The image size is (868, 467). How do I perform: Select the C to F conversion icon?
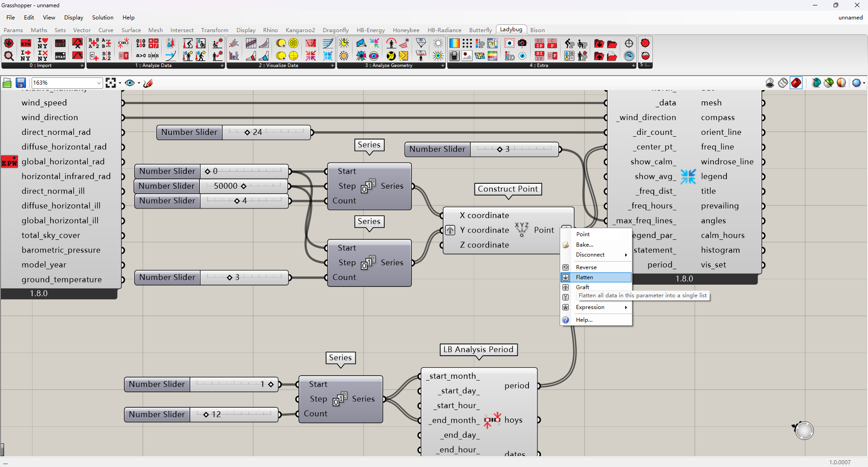[x=552, y=43]
